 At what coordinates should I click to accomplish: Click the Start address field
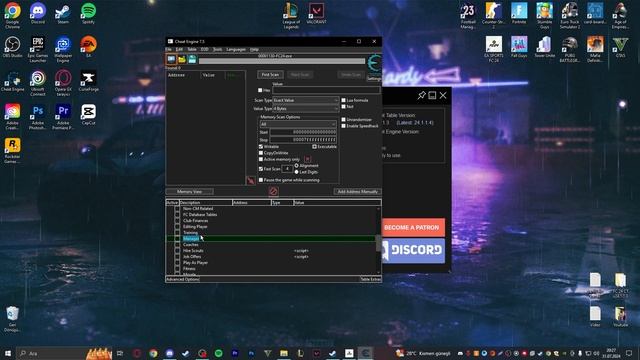[303, 132]
